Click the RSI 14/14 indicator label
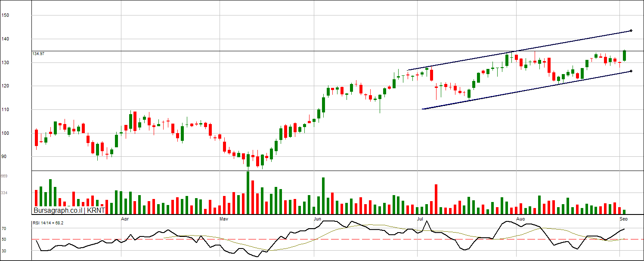The width and height of the screenshot is (644, 261). tap(48, 223)
